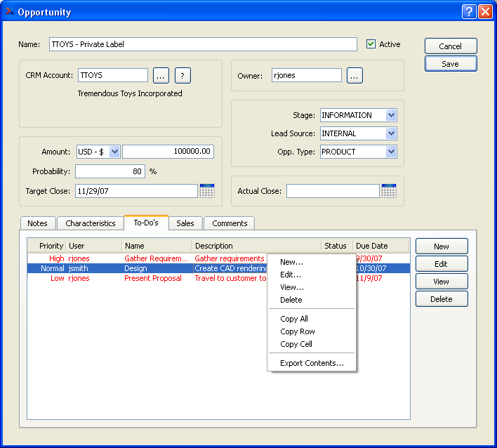Click the CRM Account question mark button
Image resolution: width=497 pixels, height=448 pixels.
pos(183,76)
